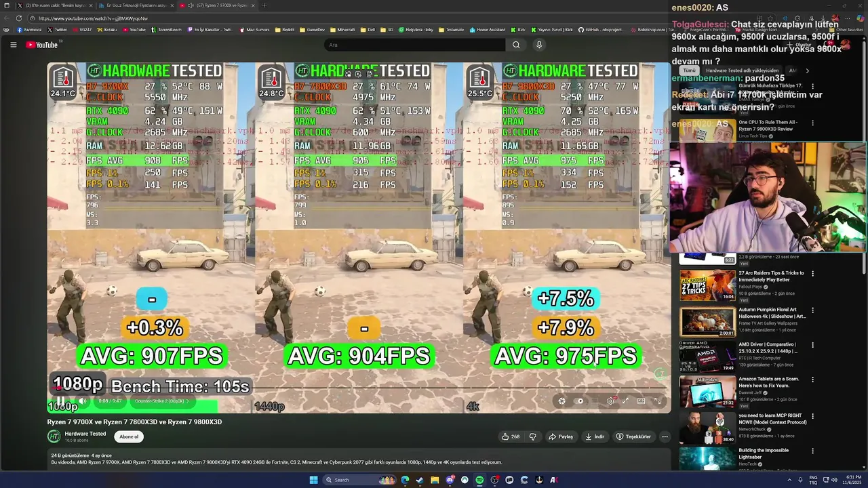Open the YouTube hamburger guide menu

coord(13,45)
